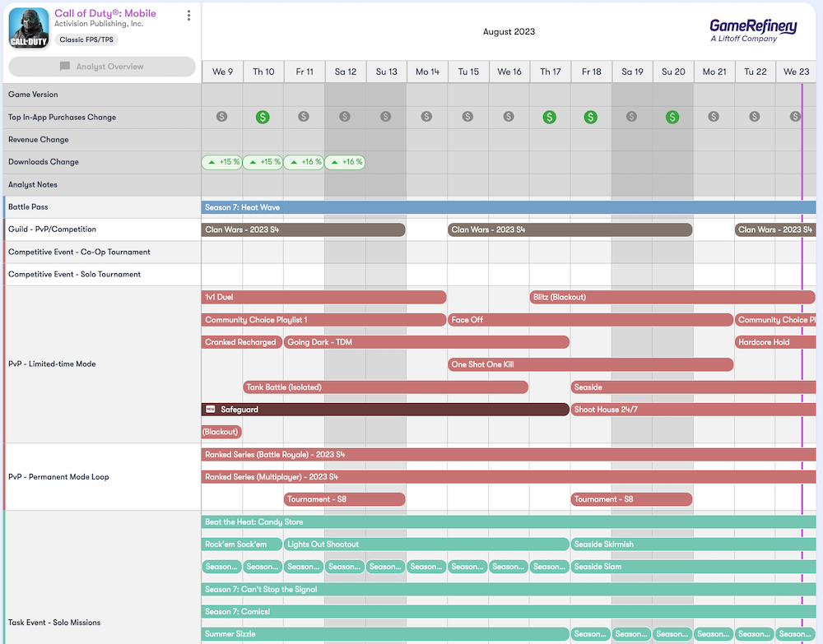Open Ranked Series (Battle Royale) - 2023 S4 bar
Screen dimensions: 823x644
(x=509, y=455)
